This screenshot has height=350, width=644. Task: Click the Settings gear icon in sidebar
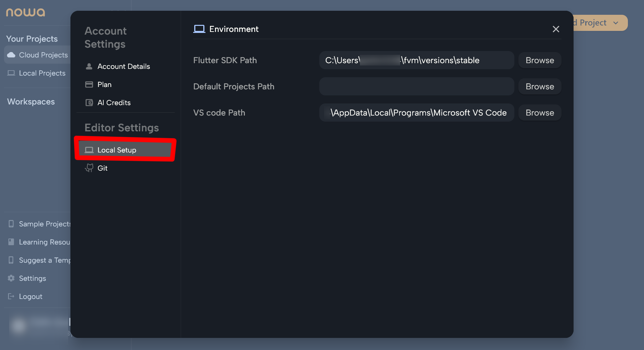pyautogui.click(x=11, y=278)
